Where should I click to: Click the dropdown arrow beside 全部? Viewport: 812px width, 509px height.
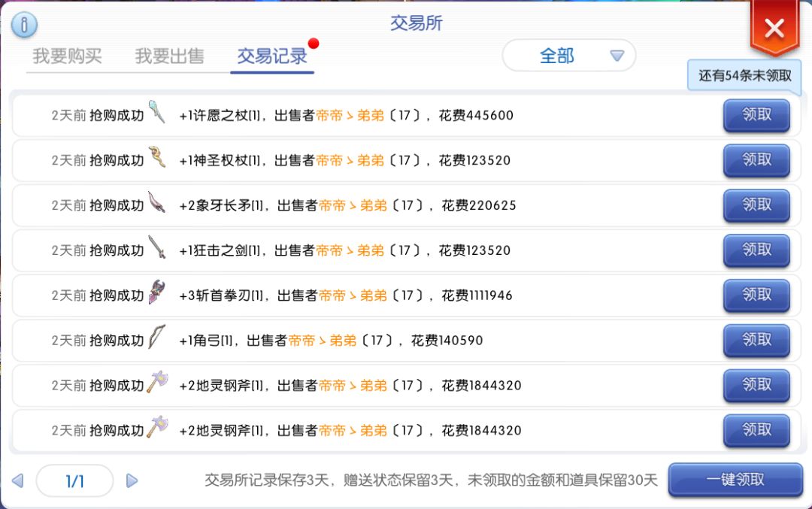point(617,56)
